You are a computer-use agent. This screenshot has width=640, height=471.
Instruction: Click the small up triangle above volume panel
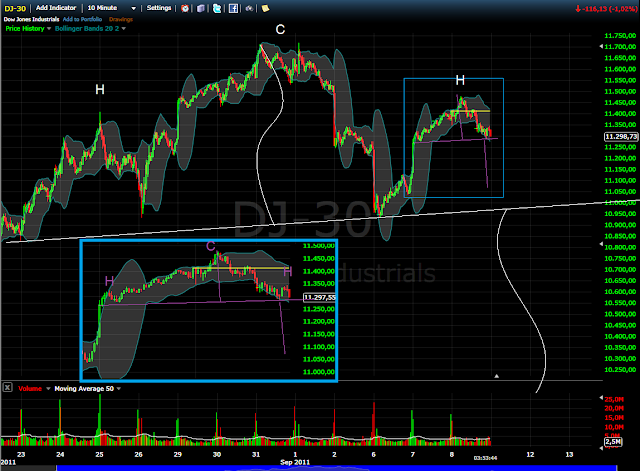(497, 376)
